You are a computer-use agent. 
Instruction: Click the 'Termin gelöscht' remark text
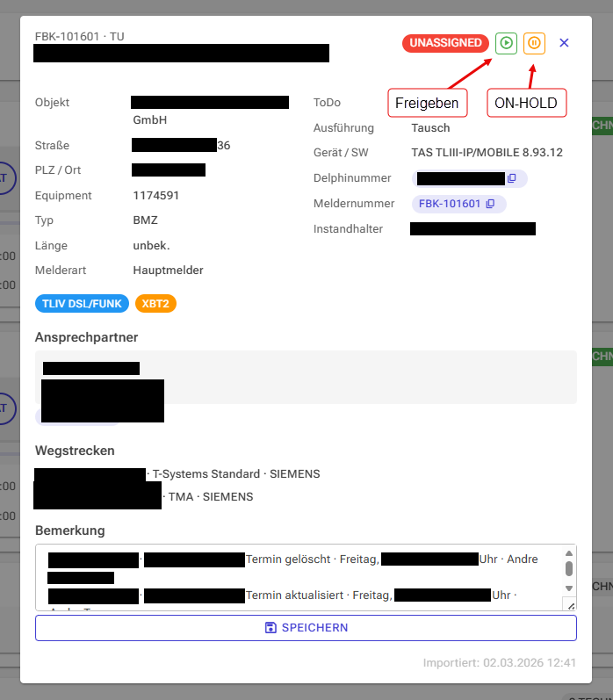point(288,559)
